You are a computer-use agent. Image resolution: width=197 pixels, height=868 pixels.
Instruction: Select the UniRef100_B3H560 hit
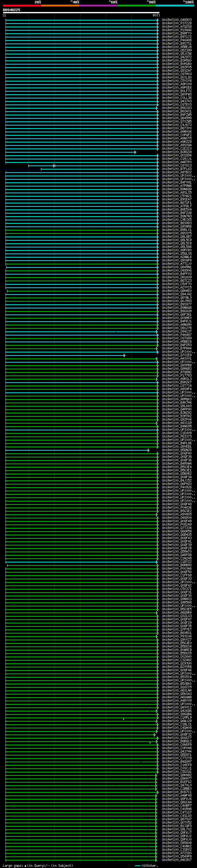[177, 60]
